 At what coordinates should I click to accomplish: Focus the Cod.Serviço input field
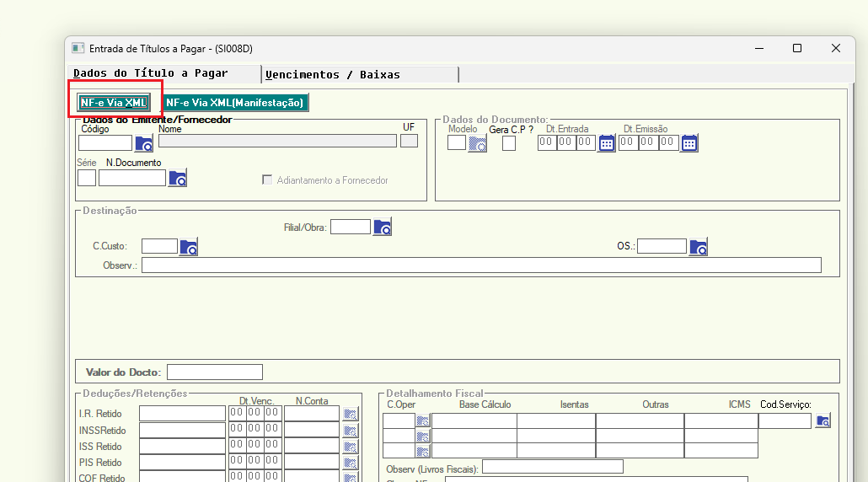(785, 421)
